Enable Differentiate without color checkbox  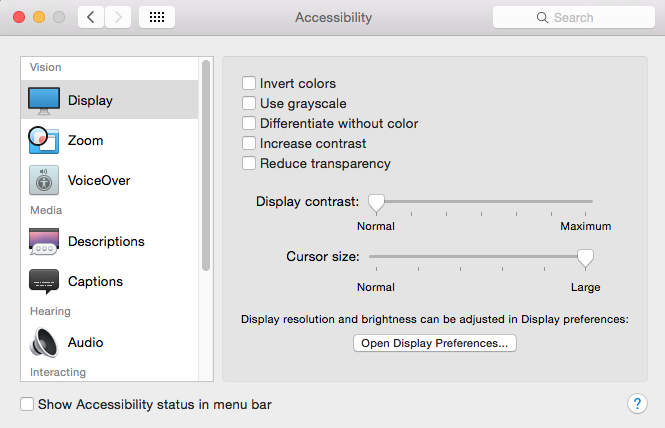tap(249, 123)
